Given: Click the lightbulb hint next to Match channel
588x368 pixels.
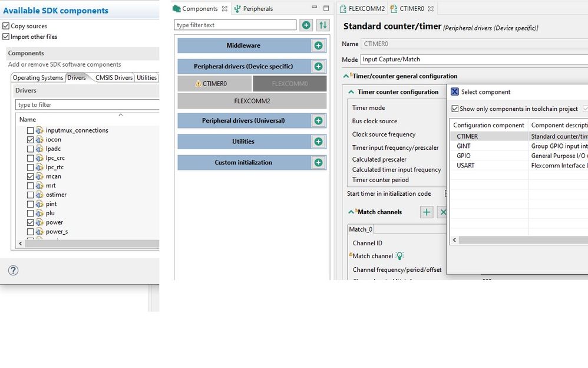Looking at the screenshot, I should click(399, 256).
